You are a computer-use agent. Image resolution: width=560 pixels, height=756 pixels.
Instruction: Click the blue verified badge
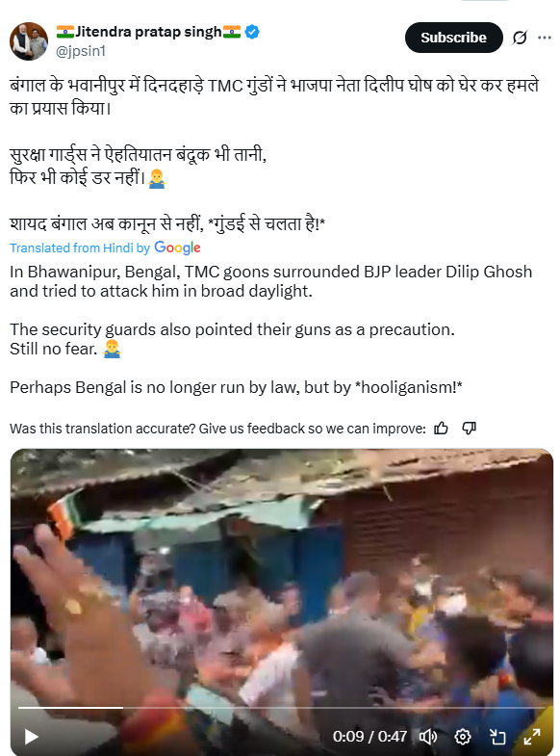(x=252, y=32)
